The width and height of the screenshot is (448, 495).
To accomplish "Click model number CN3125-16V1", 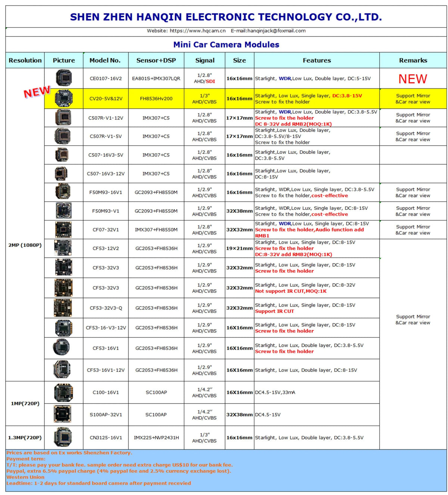I will coord(106,438).
